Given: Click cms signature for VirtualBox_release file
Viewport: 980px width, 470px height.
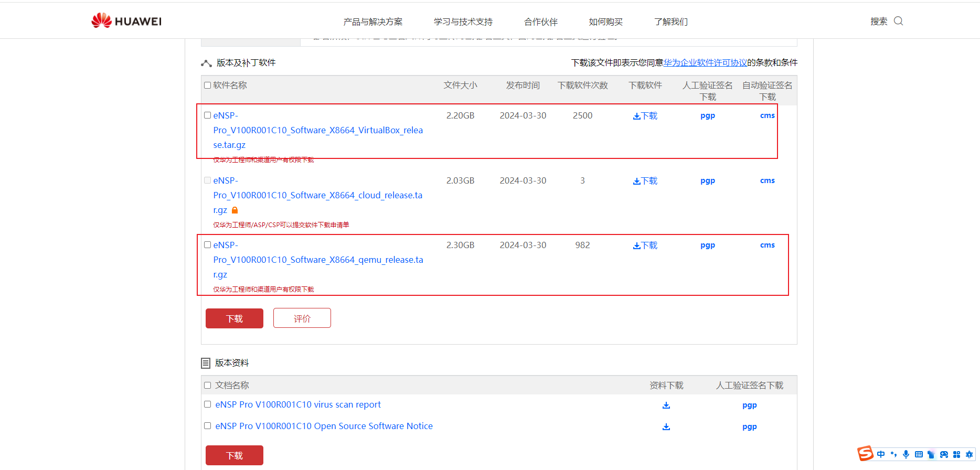Looking at the screenshot, I should (x=768, y=115).
